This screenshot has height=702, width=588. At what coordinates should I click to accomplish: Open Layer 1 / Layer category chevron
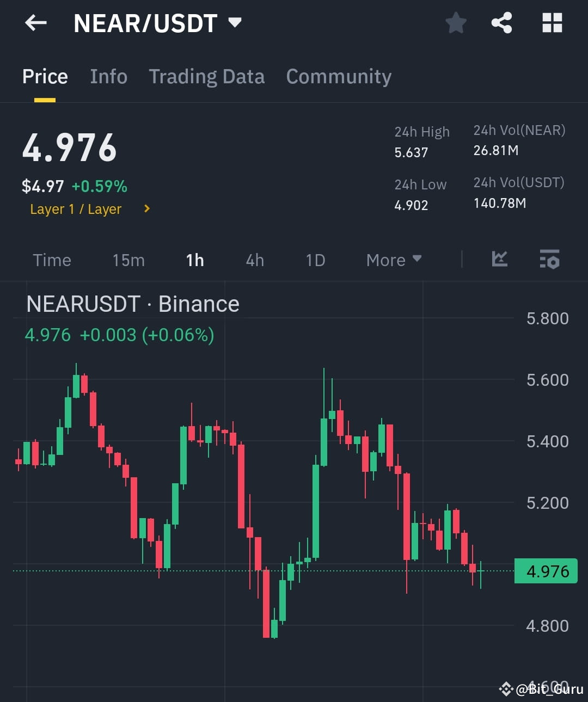pyautogui.click(x=146, y=208)
